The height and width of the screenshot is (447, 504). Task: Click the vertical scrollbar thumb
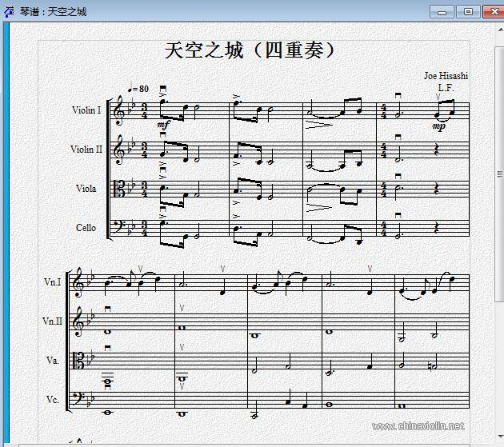tap(499, 174)
